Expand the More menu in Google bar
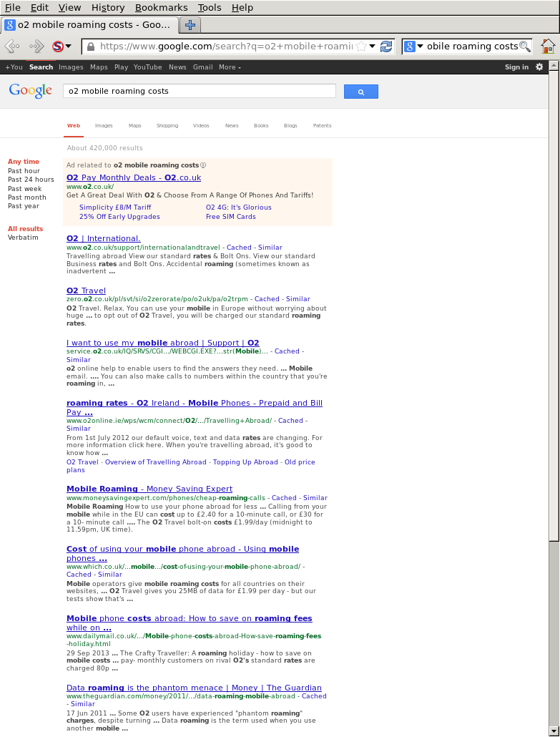The width and height of the screenshot is (560, 737). (x=230, y=67)
